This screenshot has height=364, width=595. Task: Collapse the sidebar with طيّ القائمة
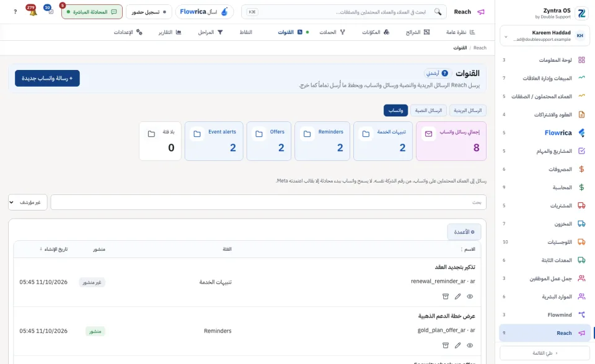545,353
